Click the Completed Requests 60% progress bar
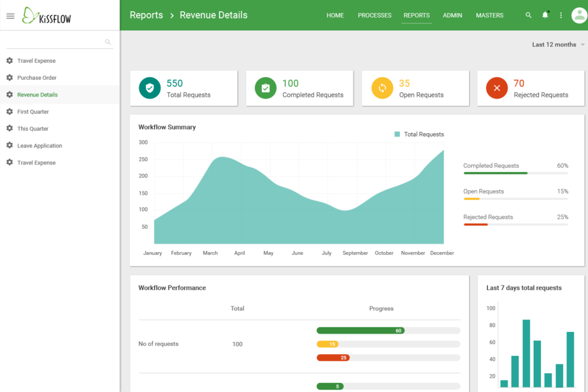This screenshot has width=588, height=392. point(515,173)
